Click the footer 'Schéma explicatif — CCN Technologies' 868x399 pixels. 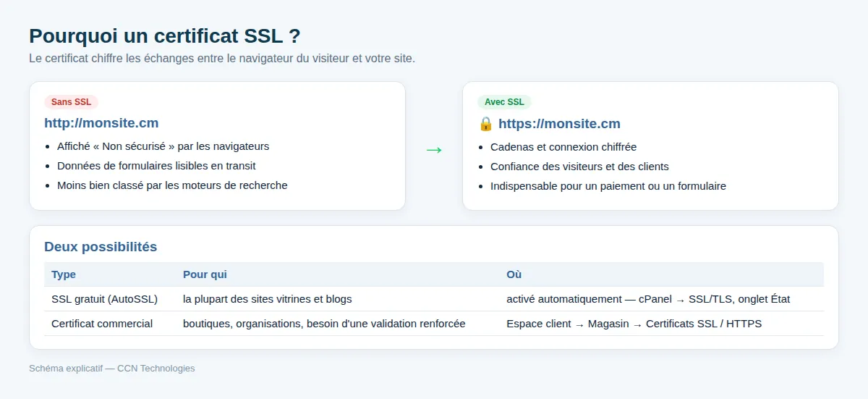[112, 369]
